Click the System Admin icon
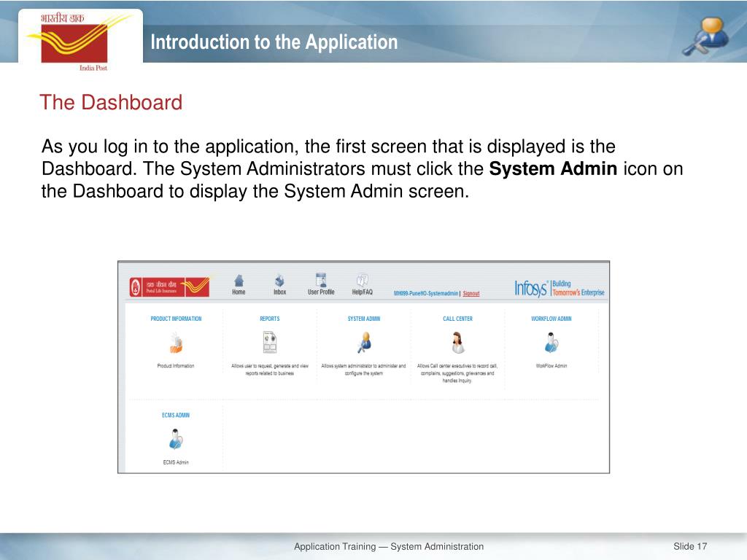 pos(365,343)
